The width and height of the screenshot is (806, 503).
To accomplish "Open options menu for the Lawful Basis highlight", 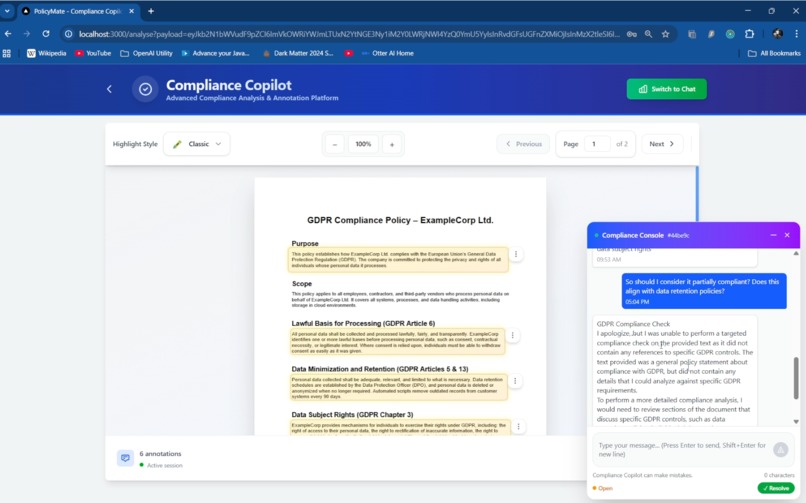I will (x=512, y=336).
